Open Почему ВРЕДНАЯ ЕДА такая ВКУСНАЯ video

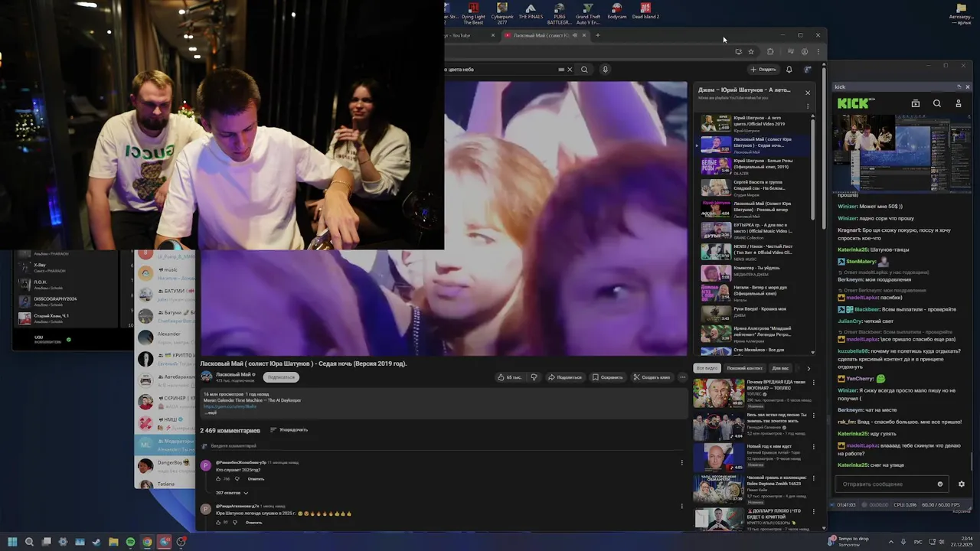754,393
